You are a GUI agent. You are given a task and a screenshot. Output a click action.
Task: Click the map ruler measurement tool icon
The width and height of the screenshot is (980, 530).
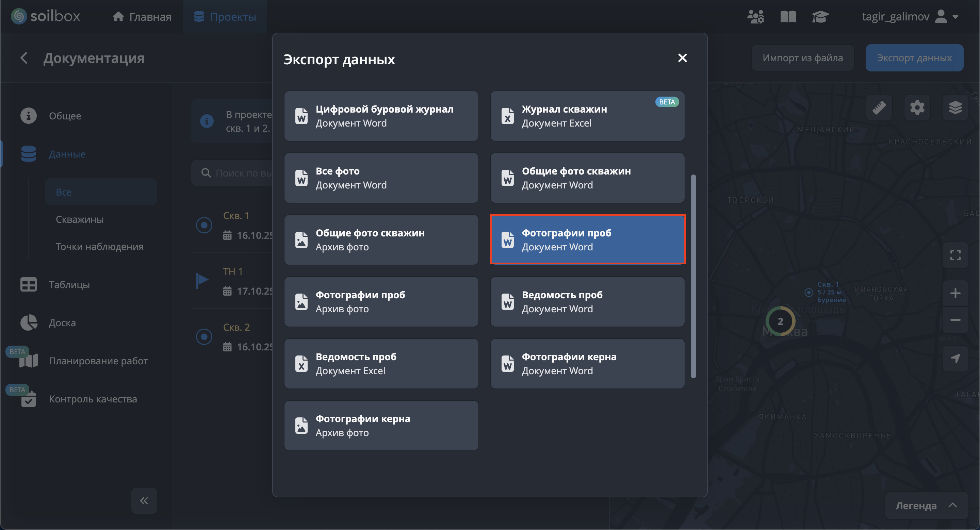879,108
